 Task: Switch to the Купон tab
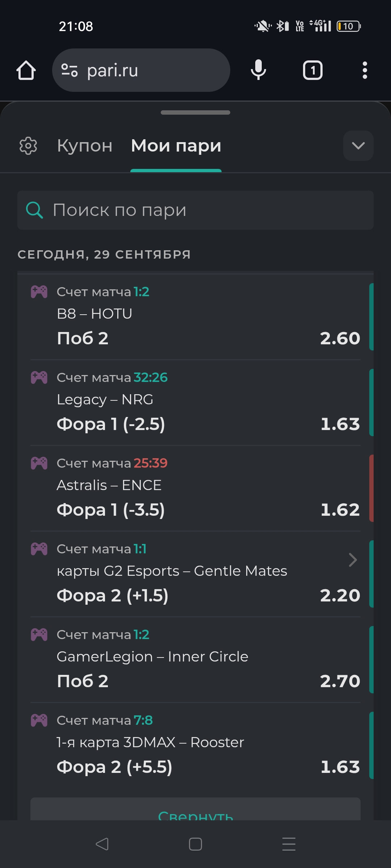coord(85,146)
